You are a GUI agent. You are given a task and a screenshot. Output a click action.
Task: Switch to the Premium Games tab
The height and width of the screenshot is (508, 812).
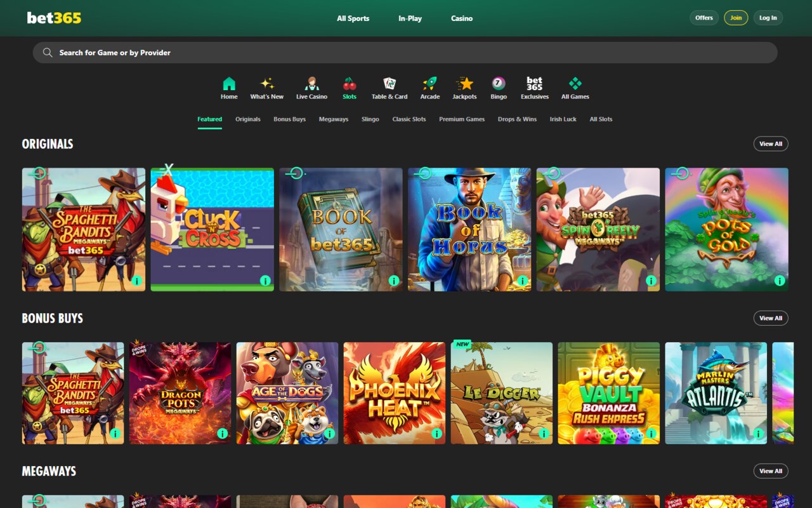tap(462, 119)
